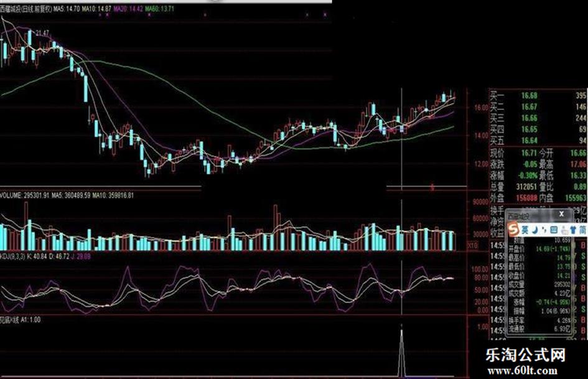588x379 pixels.
Task: Click the 最低 value 16.33
Action: coord(578,175)
